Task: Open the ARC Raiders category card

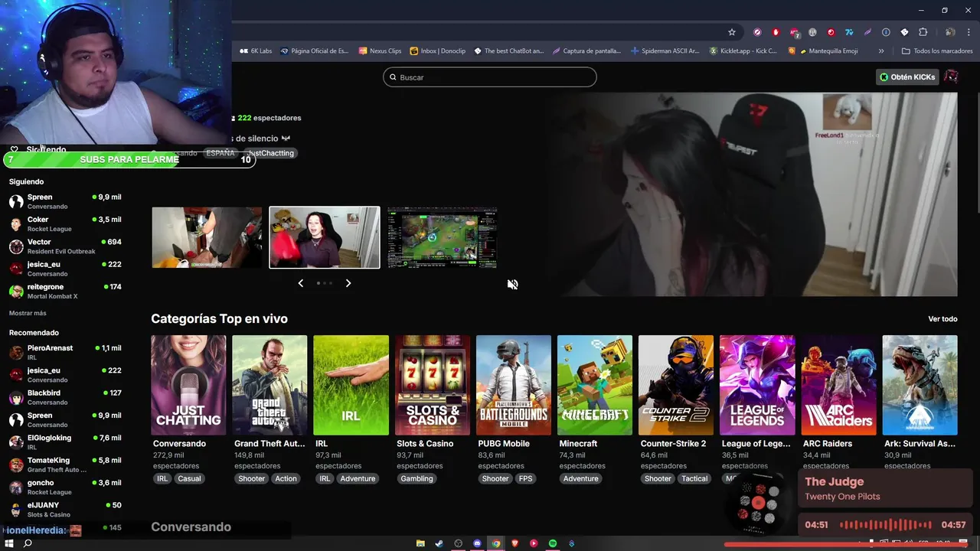Action: click(838, 385)
